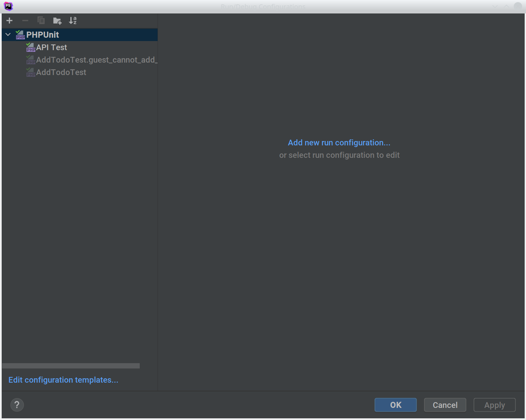The height and width of the screenshot is (420, 526).
Task: Select the PHPUnit group row
Action: tap(80, 35)
